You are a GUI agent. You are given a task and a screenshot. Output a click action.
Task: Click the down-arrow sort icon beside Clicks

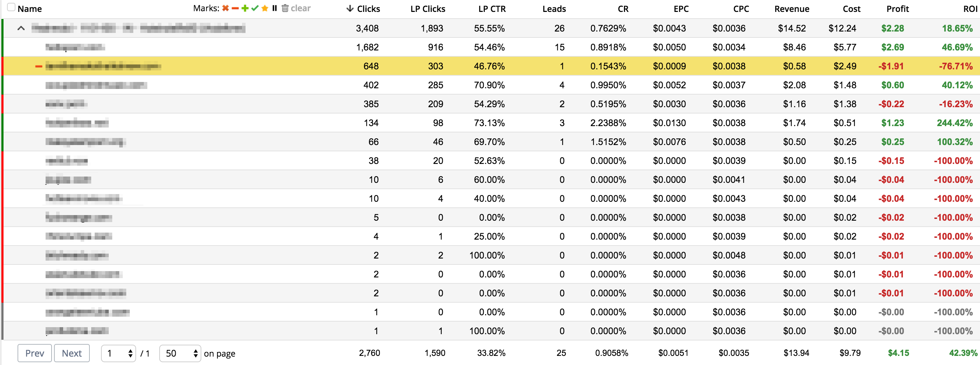coord(350,9)
